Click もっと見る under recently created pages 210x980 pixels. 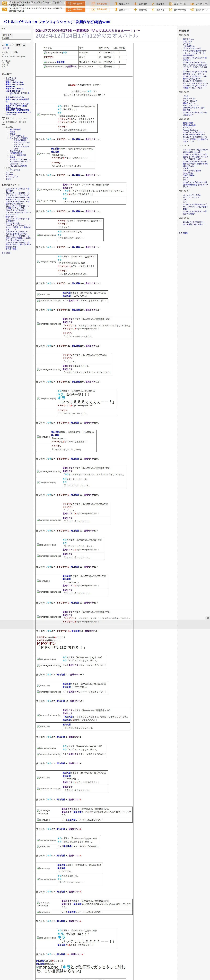pyautogui.click(x=6, y=253)
